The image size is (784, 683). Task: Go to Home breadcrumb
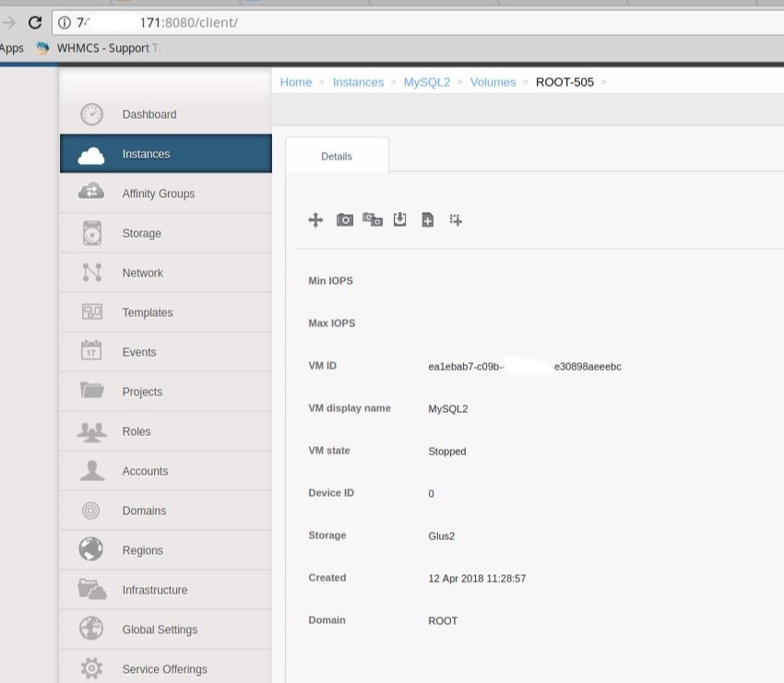295,82
